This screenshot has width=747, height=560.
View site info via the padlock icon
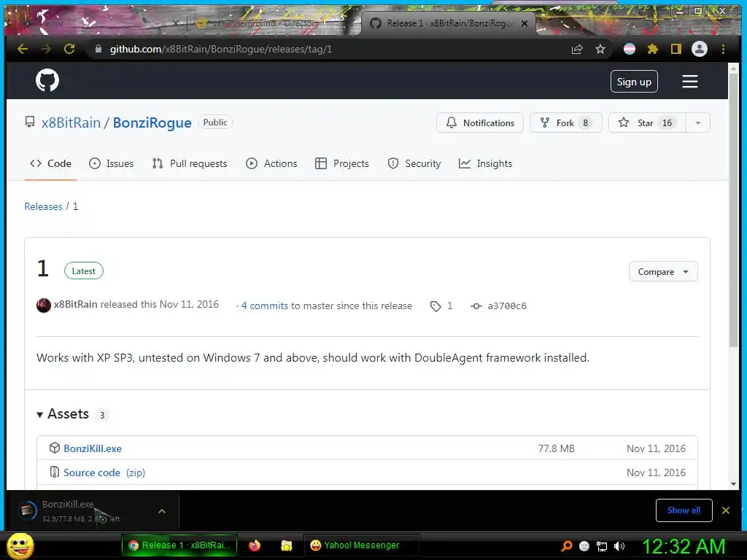98,49
